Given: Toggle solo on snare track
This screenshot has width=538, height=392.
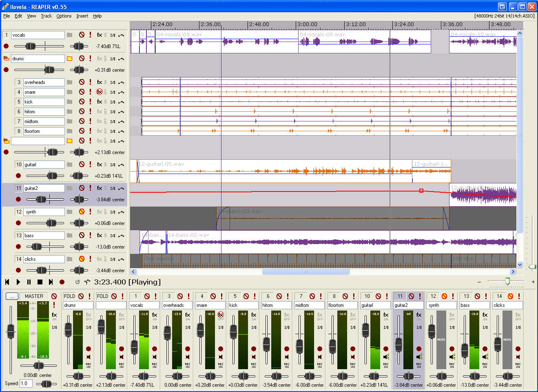Looking at the screenshot, I should (x=91, y=92).
